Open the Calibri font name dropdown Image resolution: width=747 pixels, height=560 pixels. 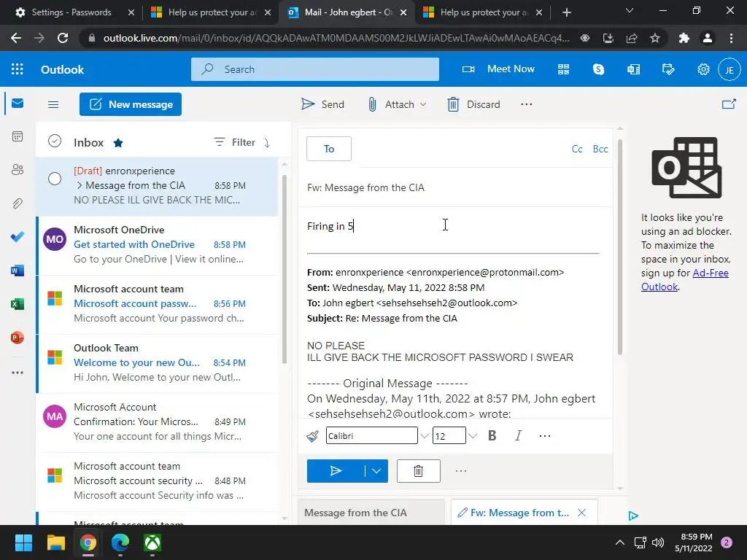(424, 436)
